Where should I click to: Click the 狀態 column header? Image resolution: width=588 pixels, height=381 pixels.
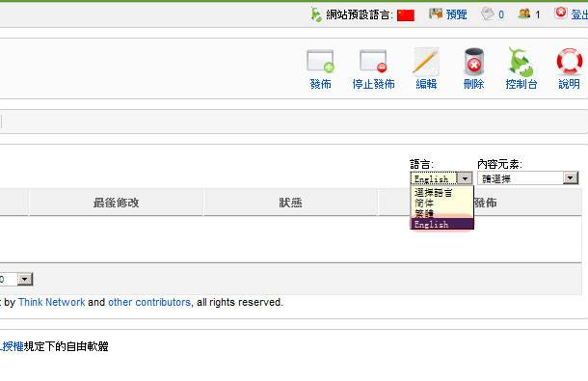pos(290,203)
